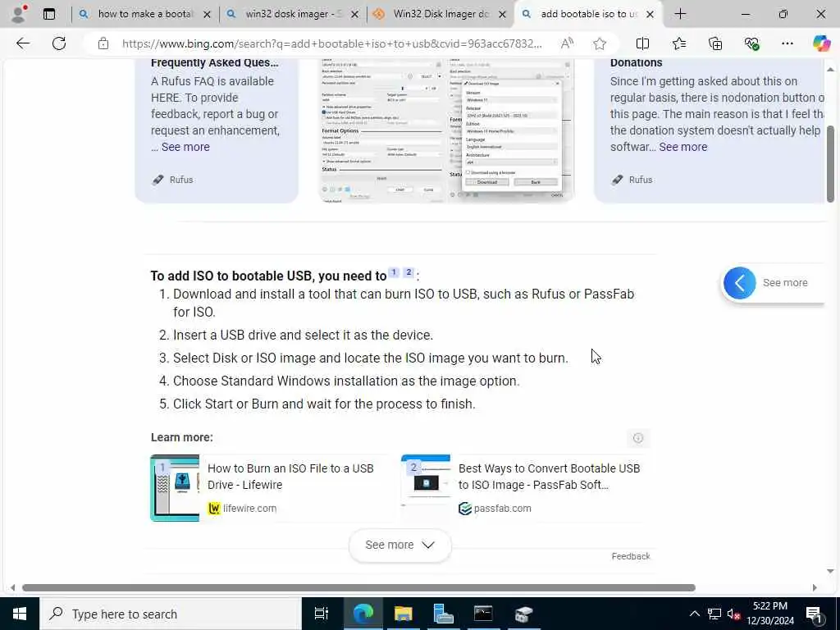
Task: Switch to 'Win32 Disk Imager do' tab
Action: (440, 14)
